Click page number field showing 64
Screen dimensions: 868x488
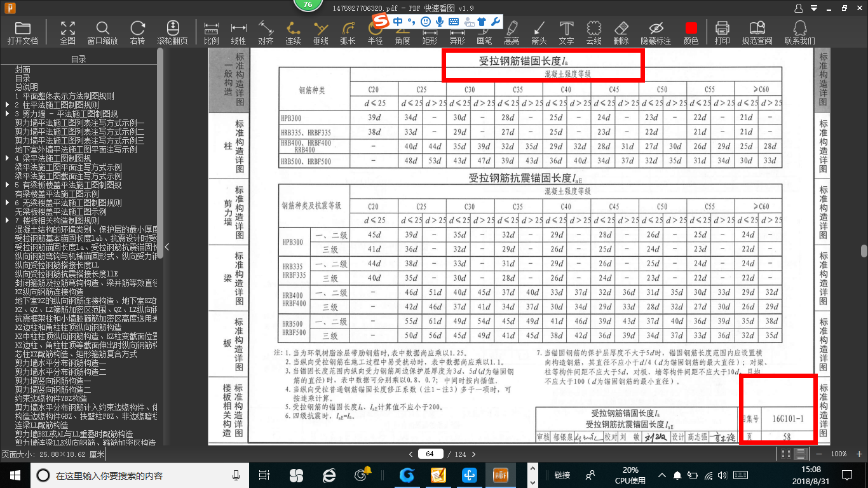(x=430, y=454)
